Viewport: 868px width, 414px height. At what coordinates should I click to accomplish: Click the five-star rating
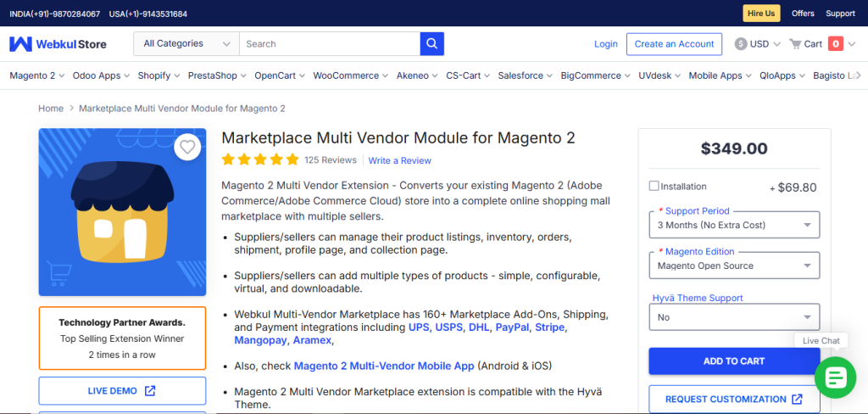click(260, 160)
